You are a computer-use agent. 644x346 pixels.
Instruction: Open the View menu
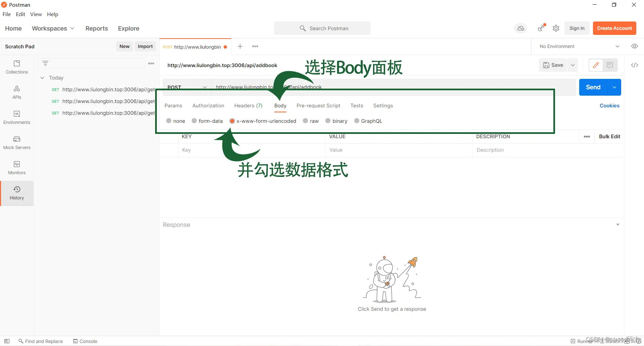click(36, 14)
